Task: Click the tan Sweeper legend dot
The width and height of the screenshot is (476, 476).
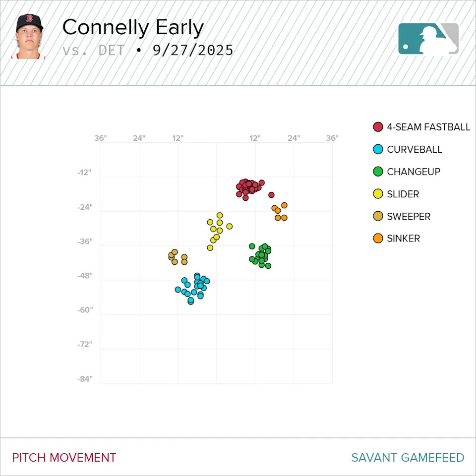Action: coord(378,217)
